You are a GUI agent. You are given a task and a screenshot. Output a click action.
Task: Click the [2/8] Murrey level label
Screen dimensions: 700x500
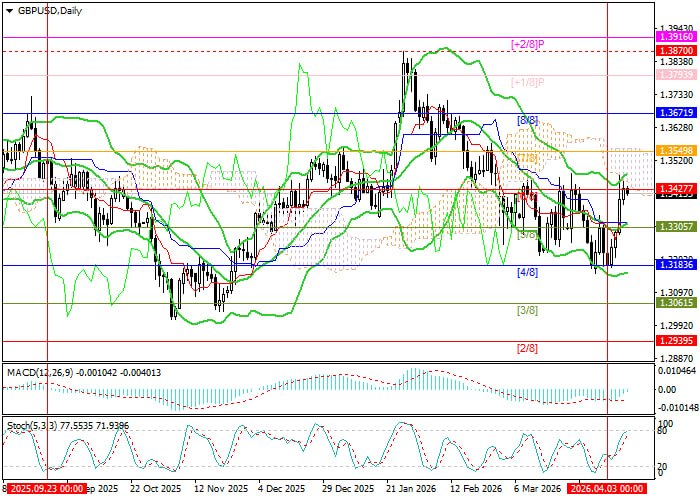tap(527, 348)
